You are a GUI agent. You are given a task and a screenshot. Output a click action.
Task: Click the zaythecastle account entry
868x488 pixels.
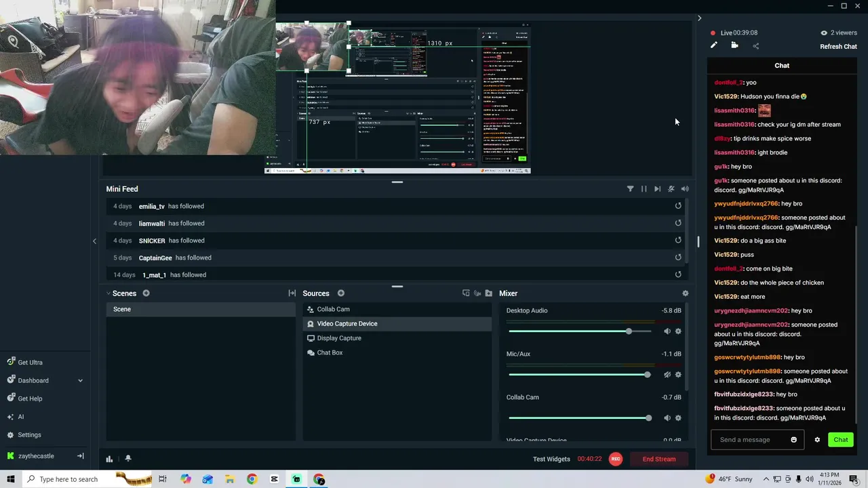click(37, 456)
